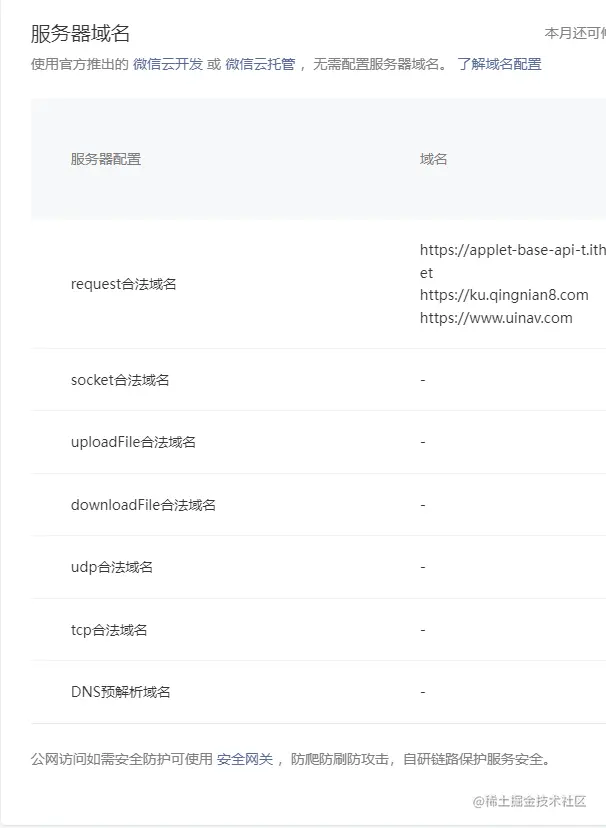Open the 微信云托管 link

[260, 64]
